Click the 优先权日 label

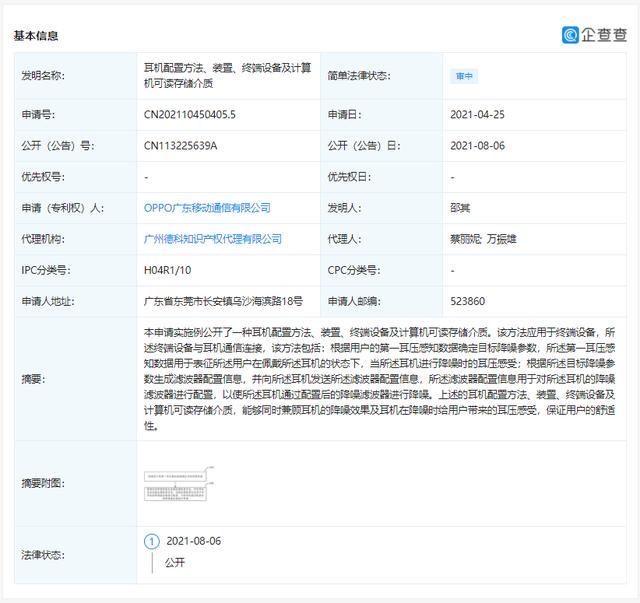click(349, 177)
